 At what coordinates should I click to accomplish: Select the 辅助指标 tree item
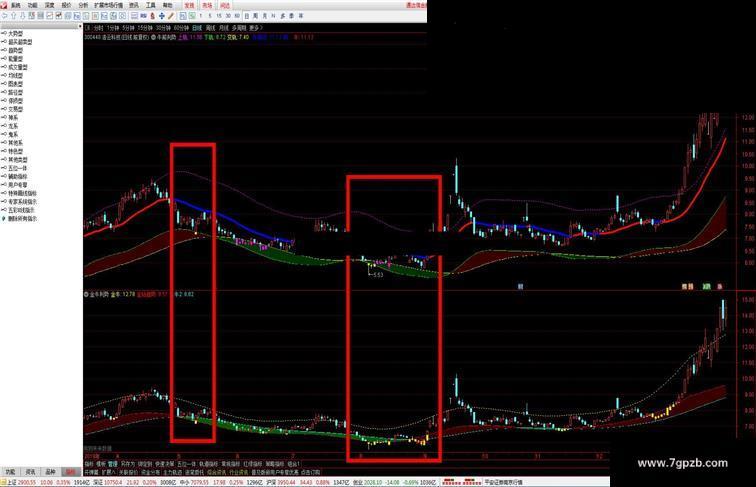coord(18,176)
